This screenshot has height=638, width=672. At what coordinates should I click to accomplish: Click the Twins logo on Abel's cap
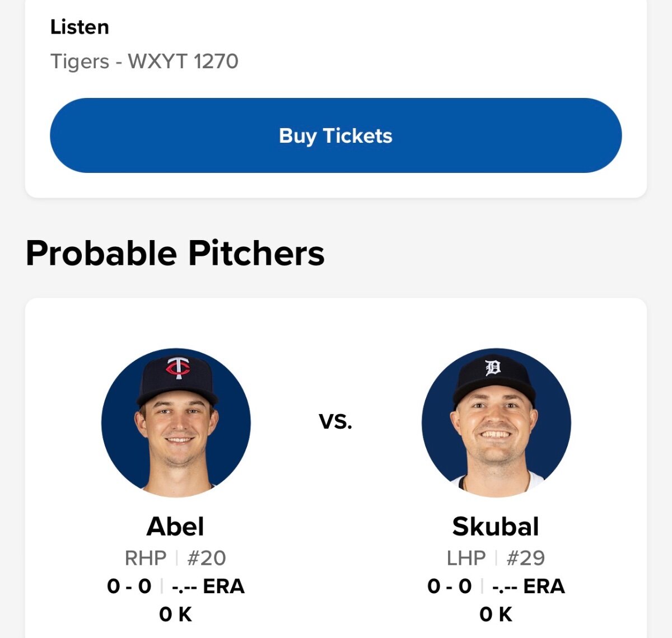click(178, 368)
